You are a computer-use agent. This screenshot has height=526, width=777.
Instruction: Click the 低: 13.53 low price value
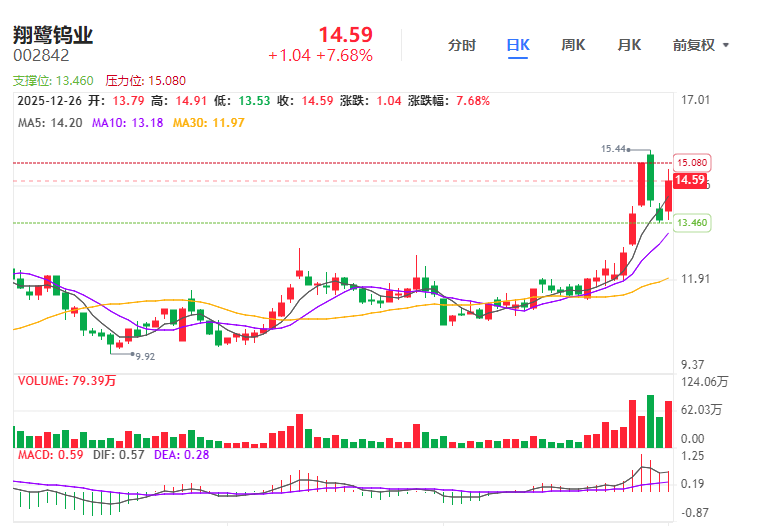tap(242, 101)
